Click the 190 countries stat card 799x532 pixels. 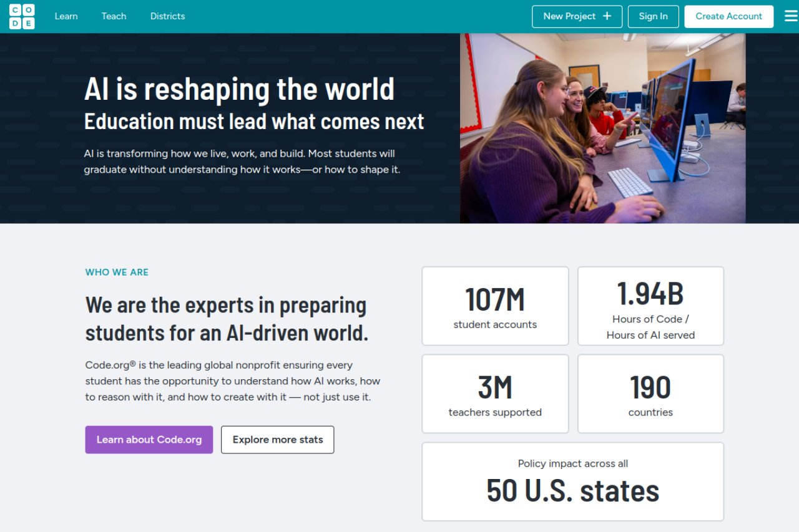tap(650, 394)
